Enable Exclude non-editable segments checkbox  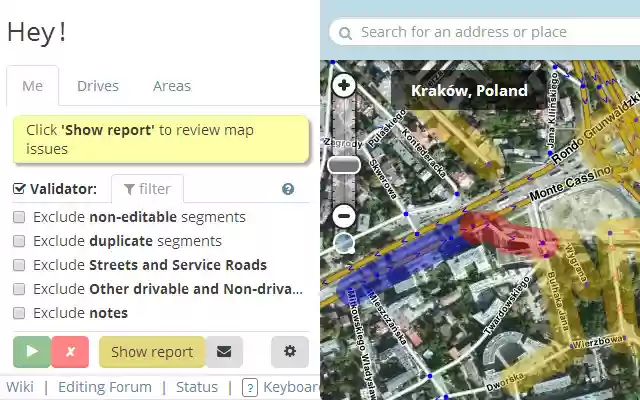point(19,217)
